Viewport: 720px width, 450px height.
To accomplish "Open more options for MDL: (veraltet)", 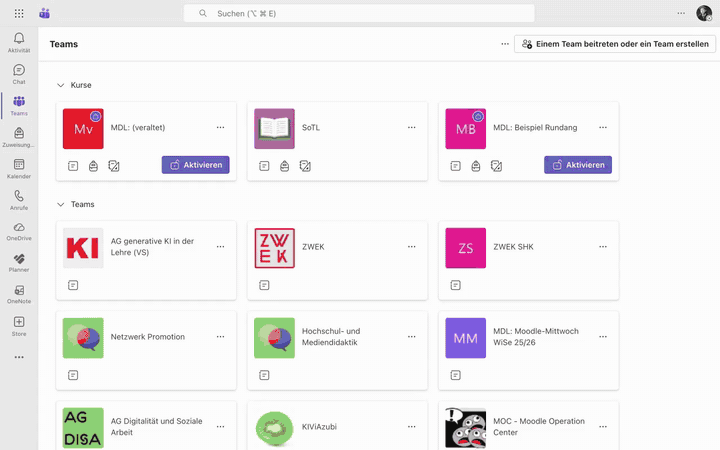I will pos(220,128).
